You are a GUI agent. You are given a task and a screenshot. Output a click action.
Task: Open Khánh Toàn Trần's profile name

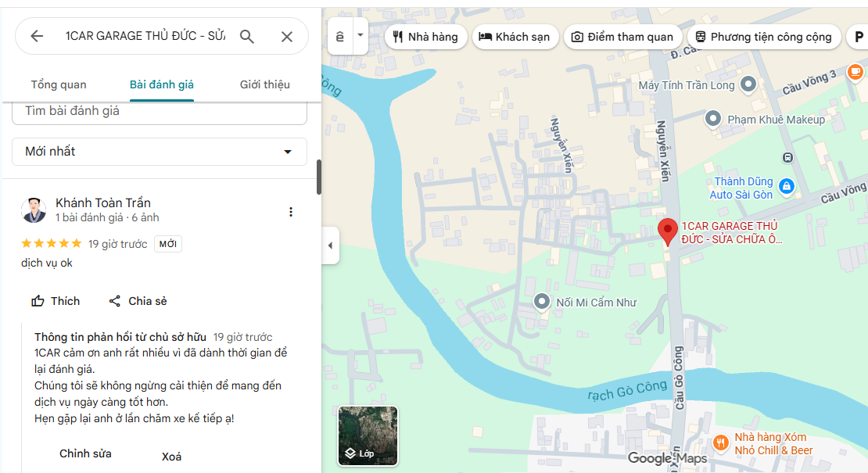(103, 203)
